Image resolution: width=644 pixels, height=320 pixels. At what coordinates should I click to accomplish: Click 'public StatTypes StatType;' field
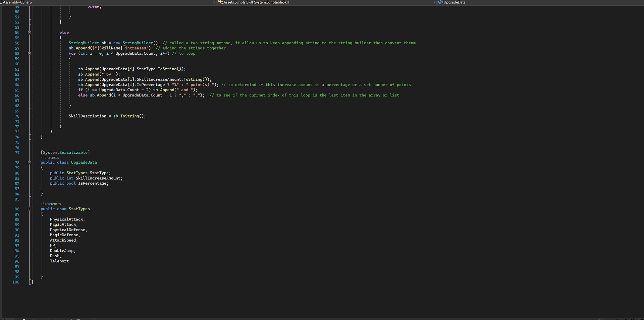tap(80, 173)
